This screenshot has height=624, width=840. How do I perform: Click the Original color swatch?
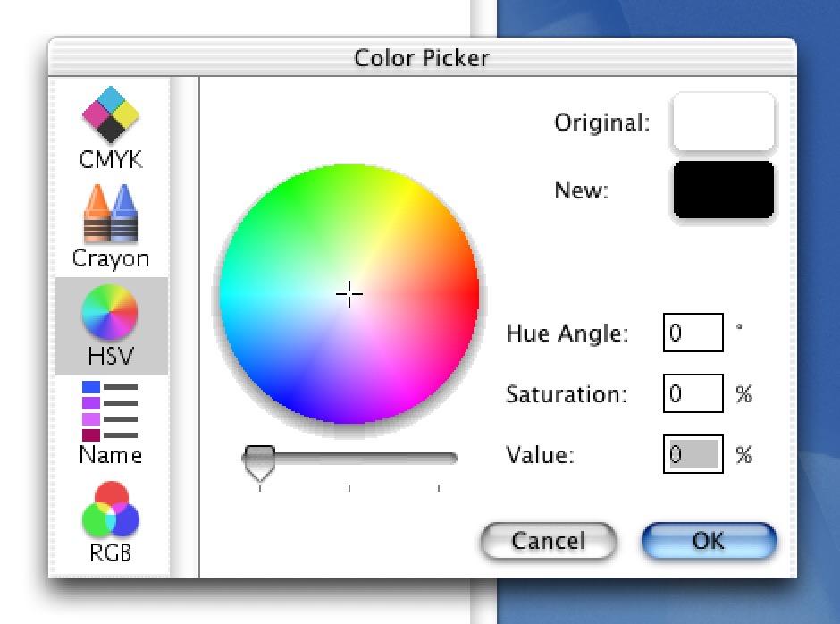[723, 122]
